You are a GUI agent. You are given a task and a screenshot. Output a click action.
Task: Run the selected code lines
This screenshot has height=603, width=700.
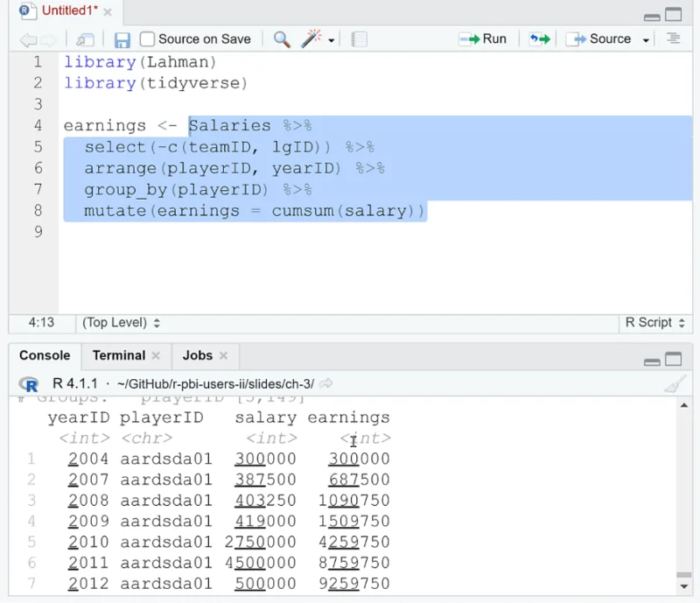point(483,39)
